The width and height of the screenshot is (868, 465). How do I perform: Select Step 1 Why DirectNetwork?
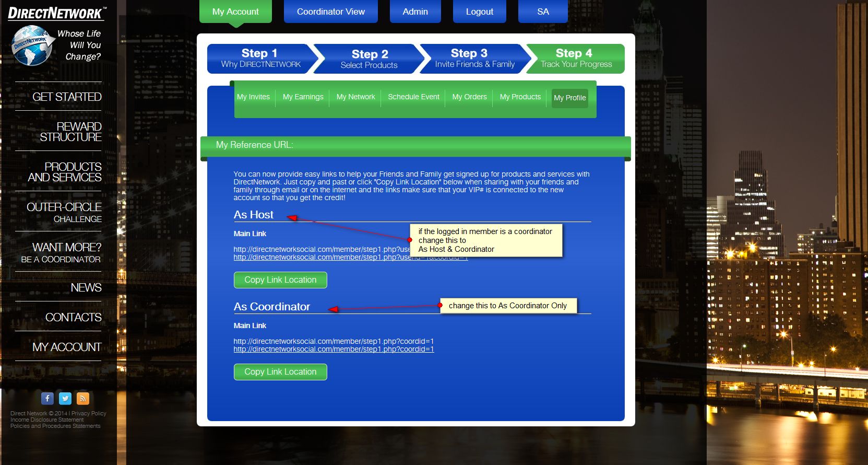(260, 59)
